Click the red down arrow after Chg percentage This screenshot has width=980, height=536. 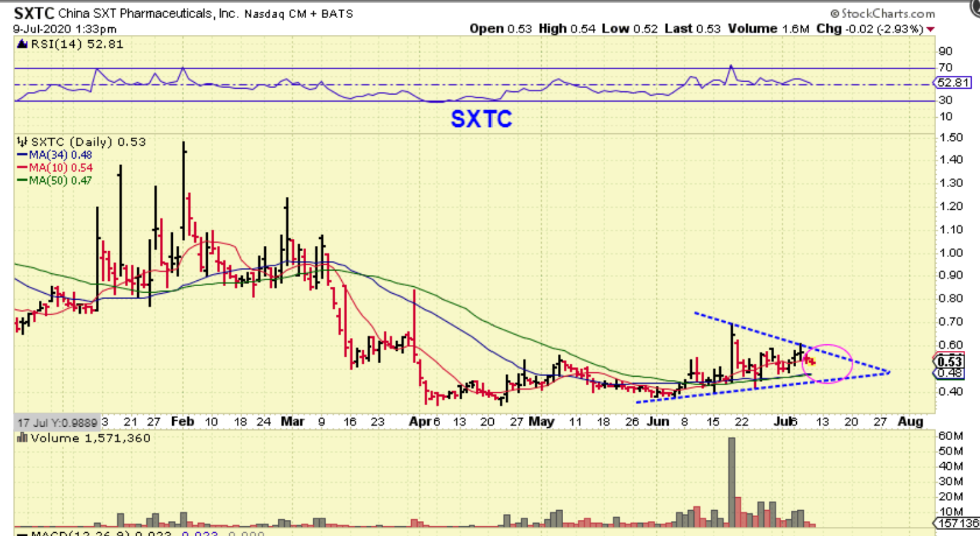tap(930, 29)
